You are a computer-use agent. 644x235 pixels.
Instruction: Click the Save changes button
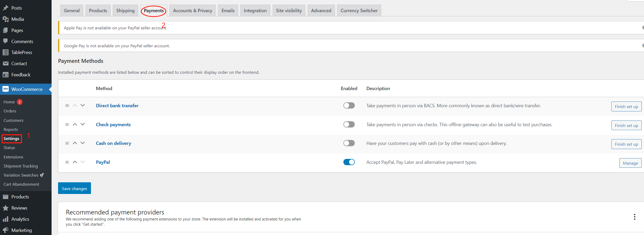pos(74,188)
